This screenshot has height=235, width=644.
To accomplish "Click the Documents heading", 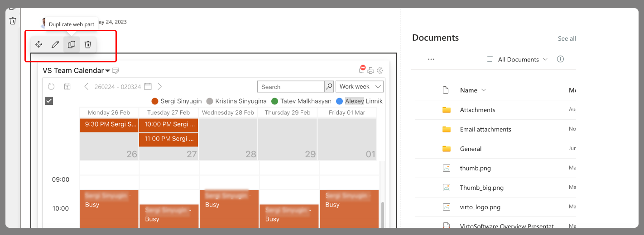I will click(x=435, y=38).
